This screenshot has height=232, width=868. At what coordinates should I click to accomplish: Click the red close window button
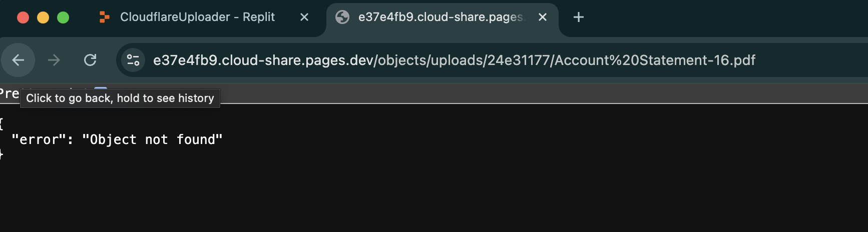click(23, 17)
